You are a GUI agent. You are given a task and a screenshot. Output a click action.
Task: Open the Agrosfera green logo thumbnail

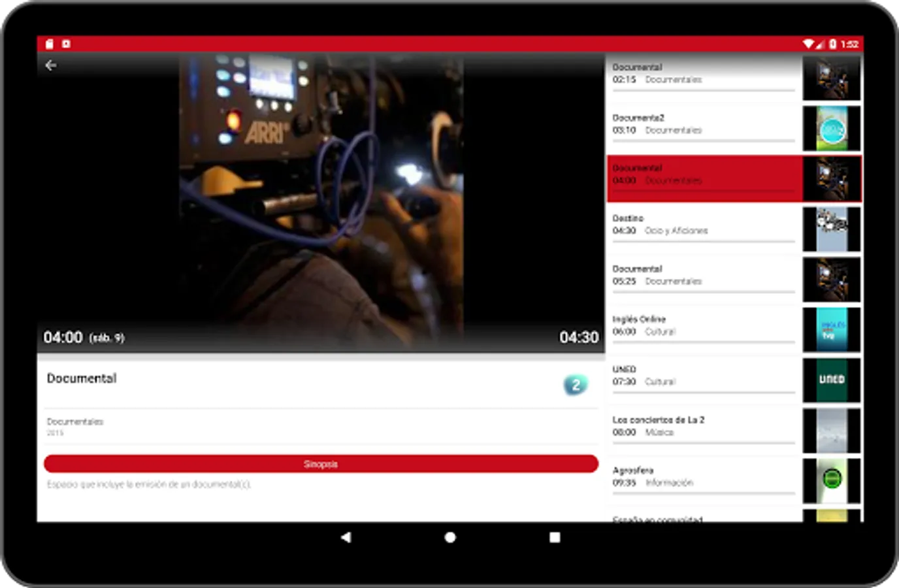[x=832, y=480]
